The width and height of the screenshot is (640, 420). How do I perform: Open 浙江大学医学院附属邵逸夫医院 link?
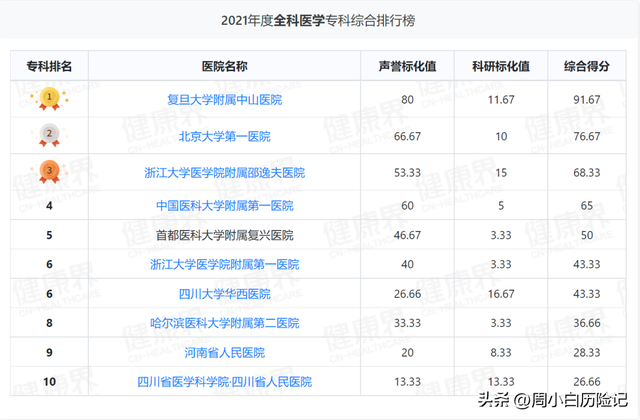224,173
